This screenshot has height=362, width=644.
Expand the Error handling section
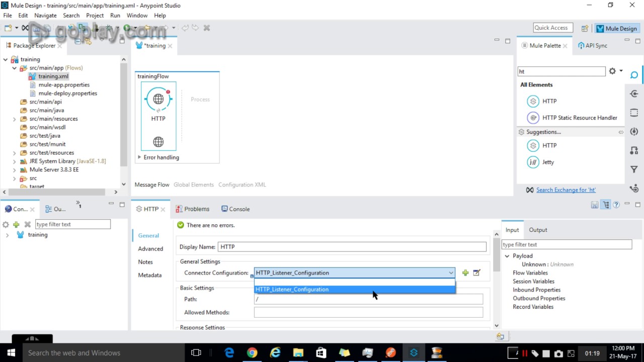(139, 157)
